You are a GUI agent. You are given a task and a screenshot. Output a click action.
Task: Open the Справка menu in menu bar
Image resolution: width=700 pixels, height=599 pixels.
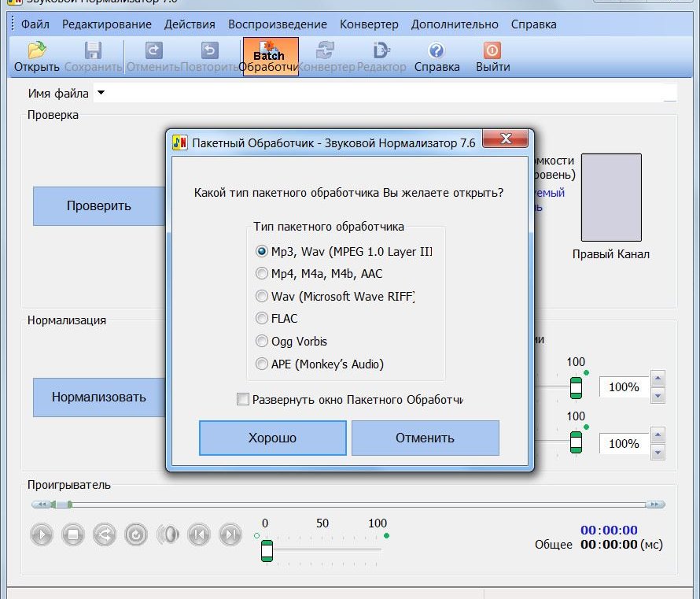click(534, 24)
